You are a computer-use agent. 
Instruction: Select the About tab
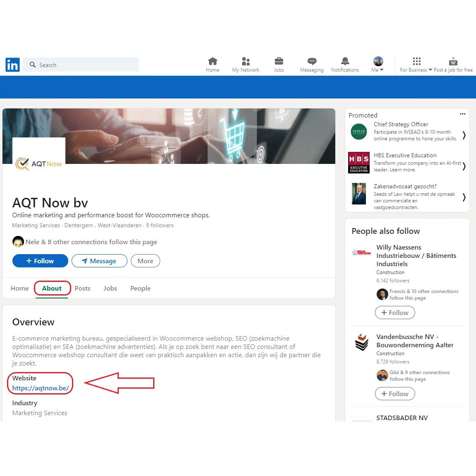click(x=52, y=288)
